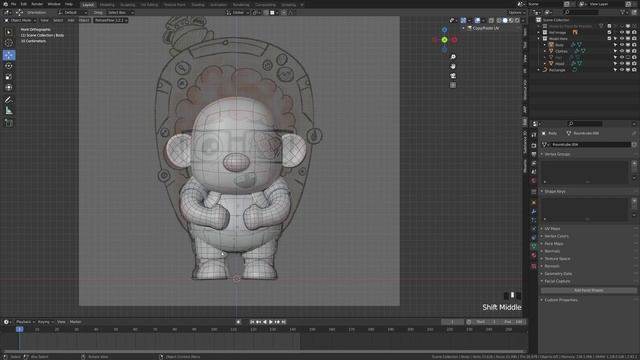This screenshot has width=640, height=360.
Task: Toggle visibility eye for Rectangle object
Action: coord(622,70)
